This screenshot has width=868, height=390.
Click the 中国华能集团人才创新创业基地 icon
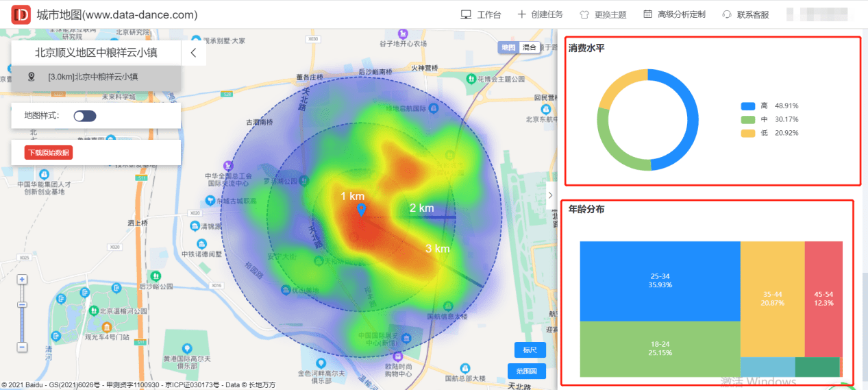click(x=44, y=175)
